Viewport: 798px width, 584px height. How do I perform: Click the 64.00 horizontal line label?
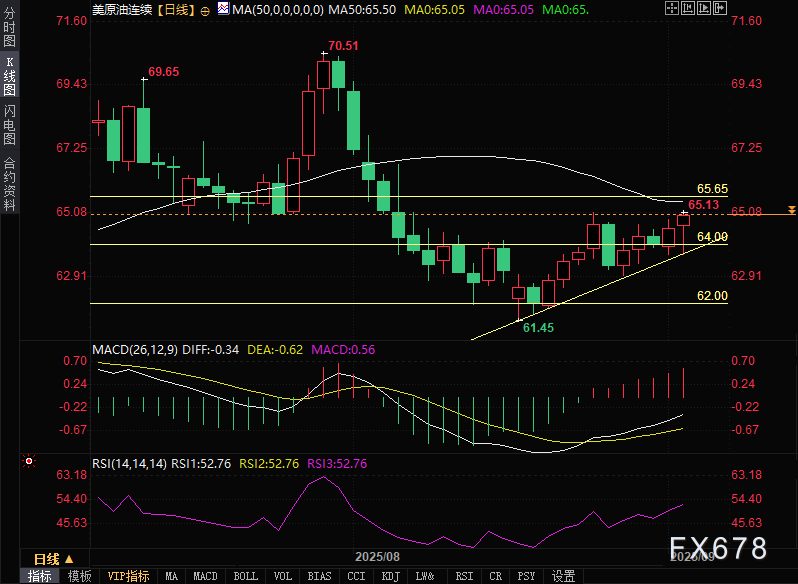[712, 237]
